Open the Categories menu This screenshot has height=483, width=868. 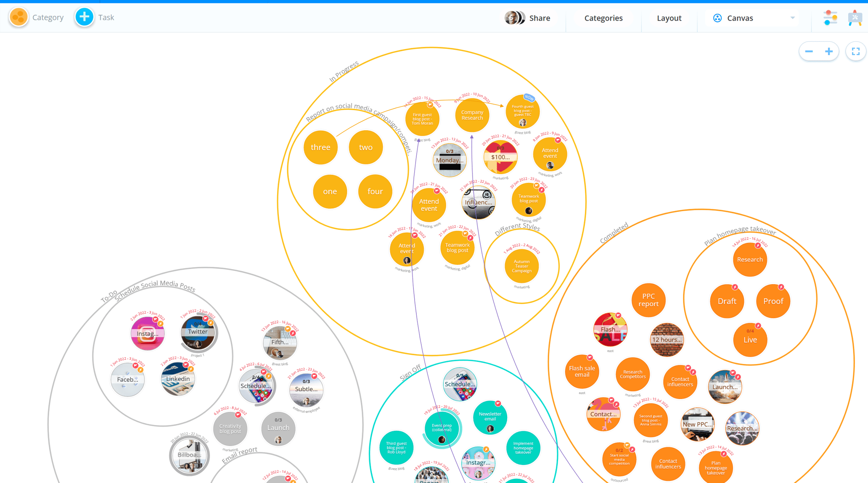coord(603,18)
